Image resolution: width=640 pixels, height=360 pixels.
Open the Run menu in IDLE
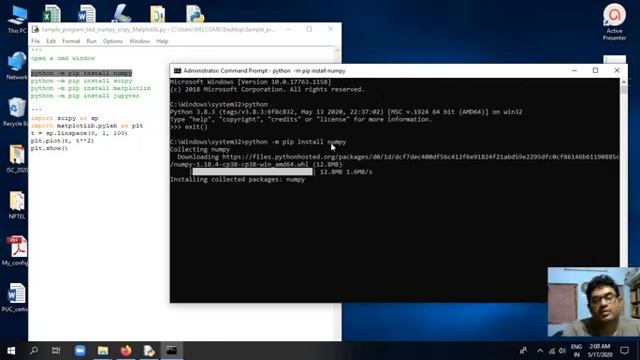point(91,41)
